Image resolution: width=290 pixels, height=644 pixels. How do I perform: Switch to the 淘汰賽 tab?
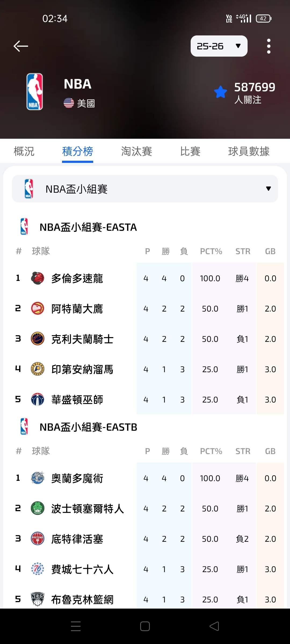pyautogui.click(x=136, y=151)
